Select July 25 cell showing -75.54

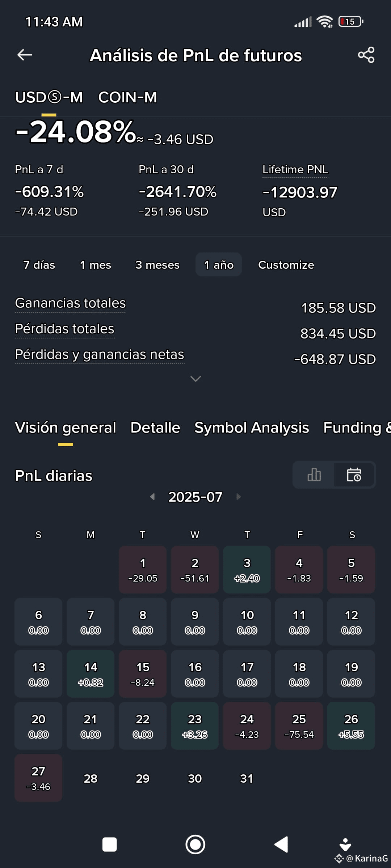[299, 726]
